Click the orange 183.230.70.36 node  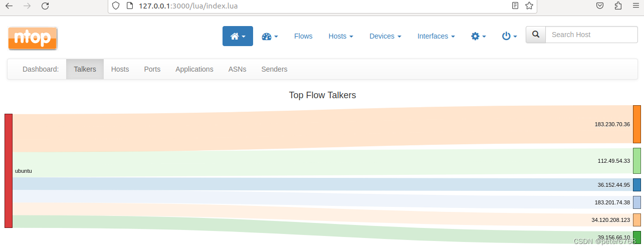(x=637, y=124)
